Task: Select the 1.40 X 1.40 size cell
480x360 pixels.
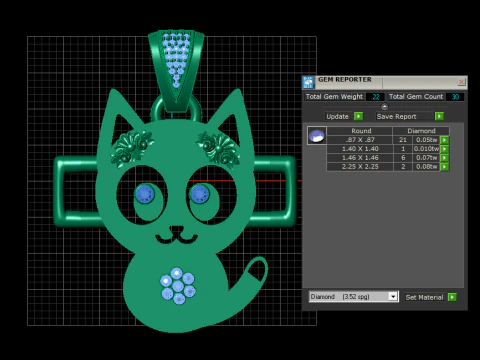Action: (x=360, y=149)
